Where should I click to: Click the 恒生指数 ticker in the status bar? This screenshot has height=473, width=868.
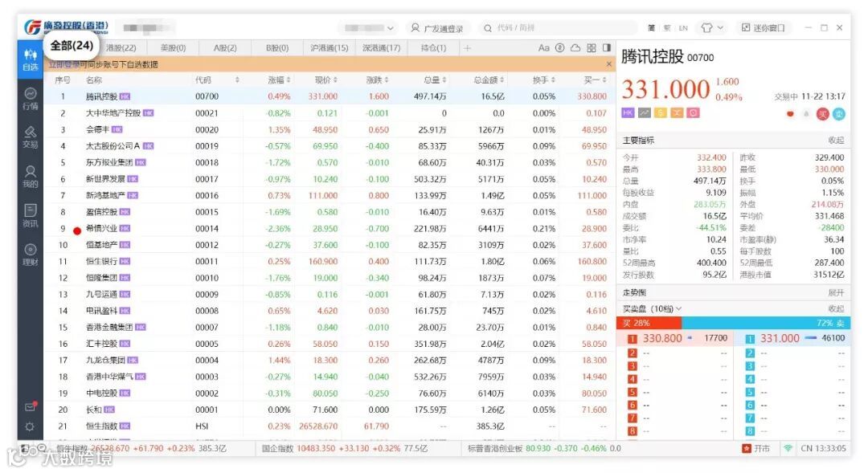coord(141,449)
